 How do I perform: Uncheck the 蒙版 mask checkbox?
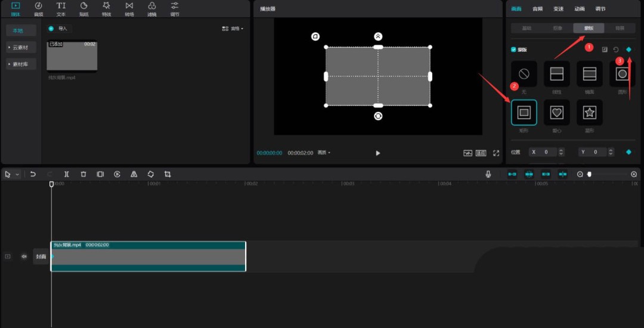[513, 49]
